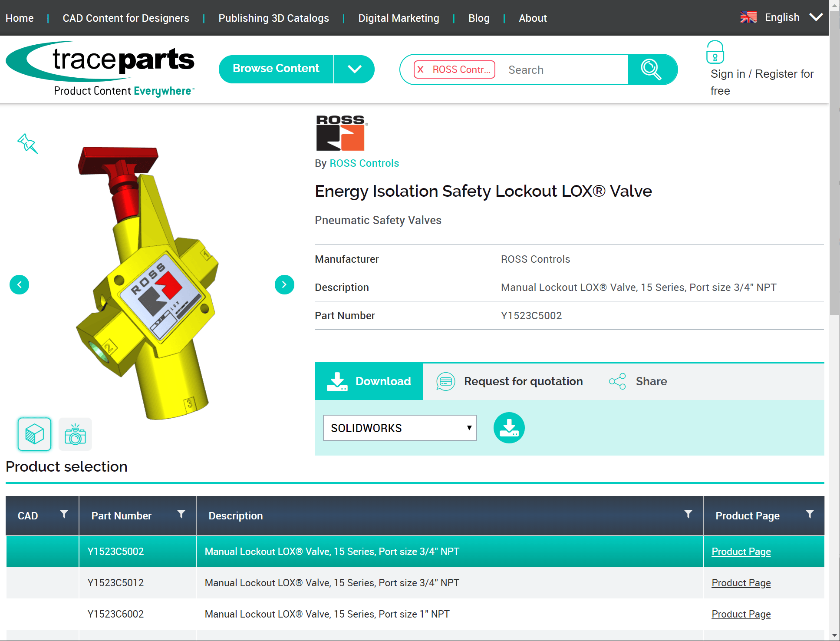Select row Y1523C6002 part number

pyautogui.click(x=115, y=614)
